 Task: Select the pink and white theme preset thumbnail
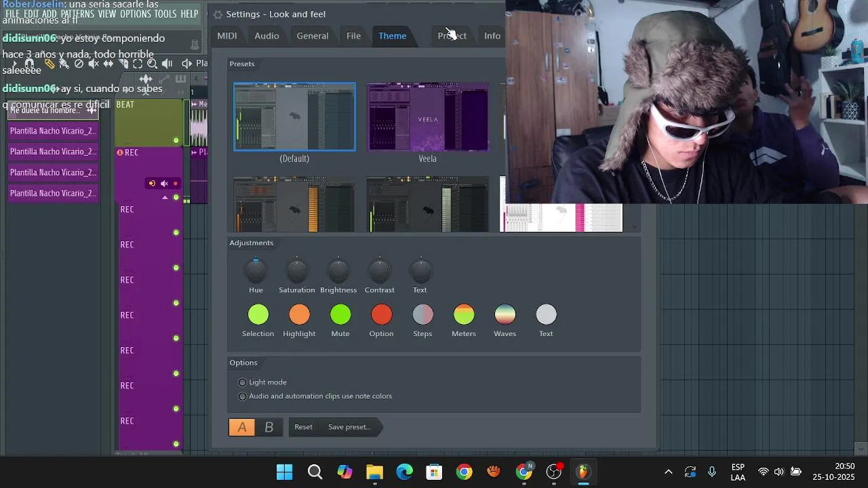(x=561, y=218)
